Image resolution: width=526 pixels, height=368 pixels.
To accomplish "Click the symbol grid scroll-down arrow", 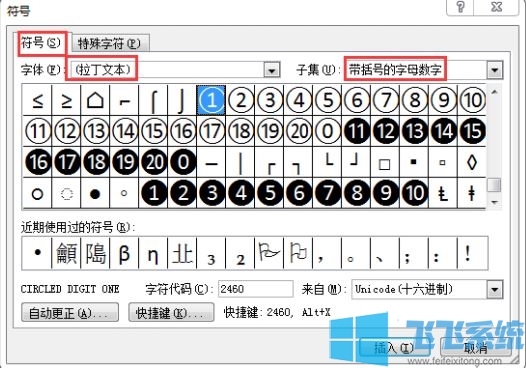I will point(494,202).
